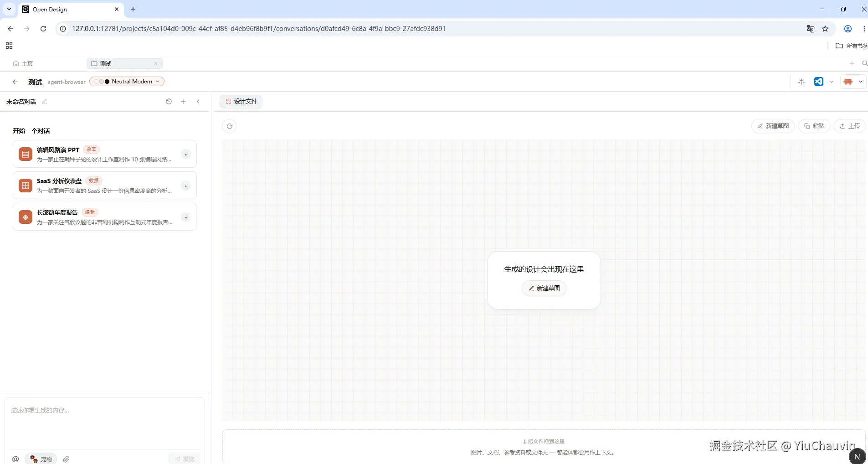Attach a file with paperclip icon
868x464 pixels.
pos(66,459)
